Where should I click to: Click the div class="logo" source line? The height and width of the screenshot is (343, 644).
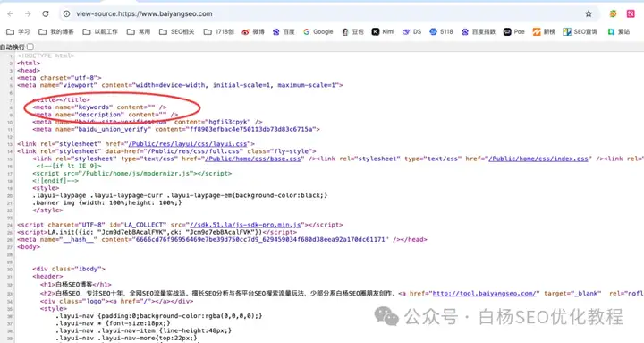pyautogui.click(x=116, y=301)
